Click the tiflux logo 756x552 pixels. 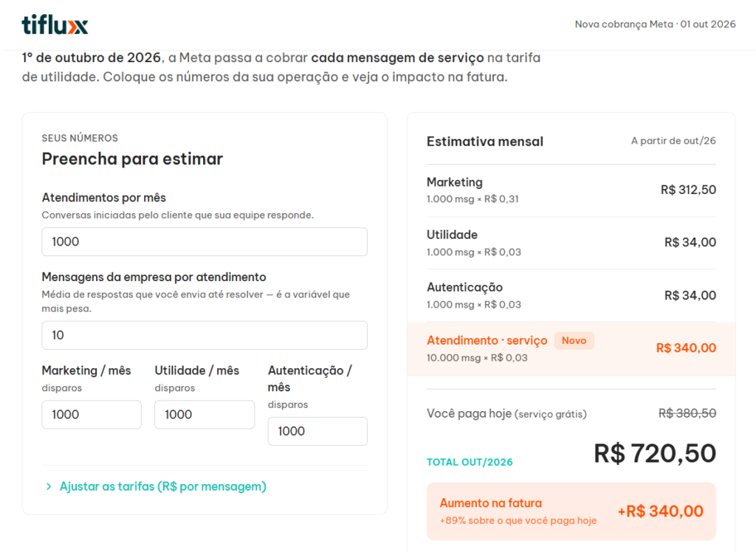point(55,24)
